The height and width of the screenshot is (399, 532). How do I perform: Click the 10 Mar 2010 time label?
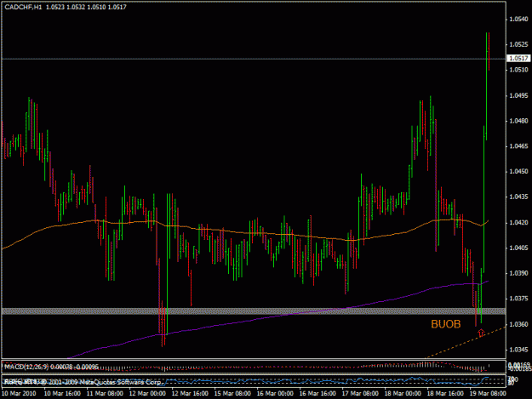pos(19,394)
